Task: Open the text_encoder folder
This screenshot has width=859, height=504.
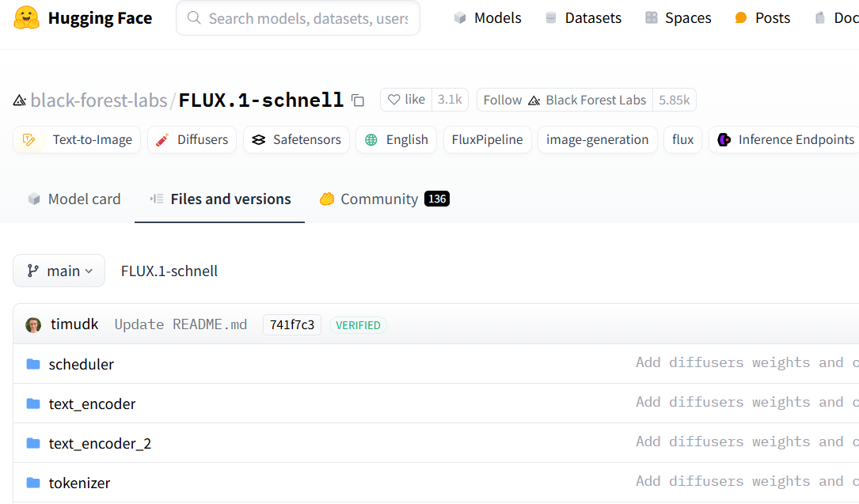Action: click(x=92, y=404)
